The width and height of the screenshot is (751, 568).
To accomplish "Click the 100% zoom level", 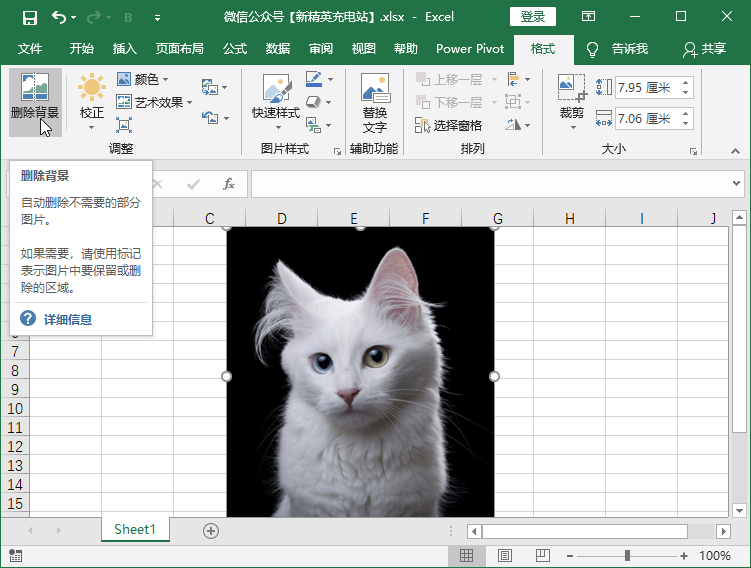I will pyautogui.click(x=715, y=556).
